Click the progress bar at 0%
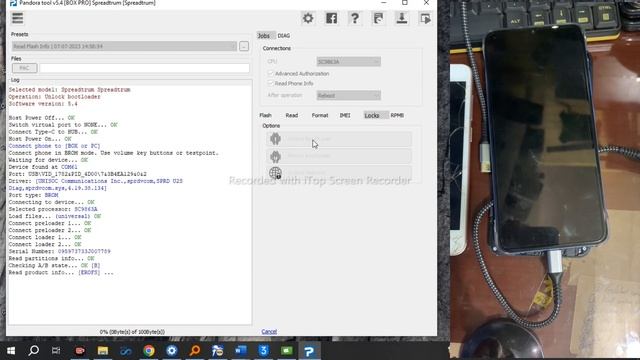The height and width of the screenshot is (360, 640). (x=132, y=332)
